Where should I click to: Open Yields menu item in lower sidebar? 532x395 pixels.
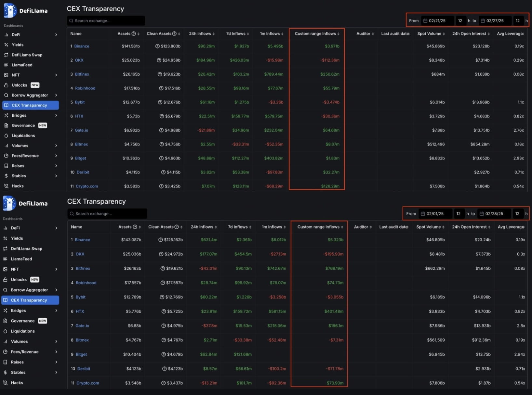click(17, 238)
